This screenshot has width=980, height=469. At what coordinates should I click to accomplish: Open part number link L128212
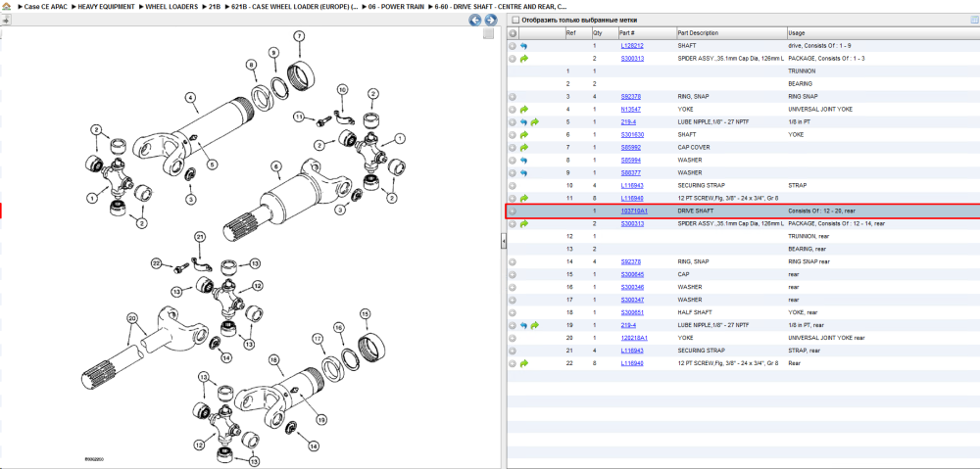pos(632,46)
